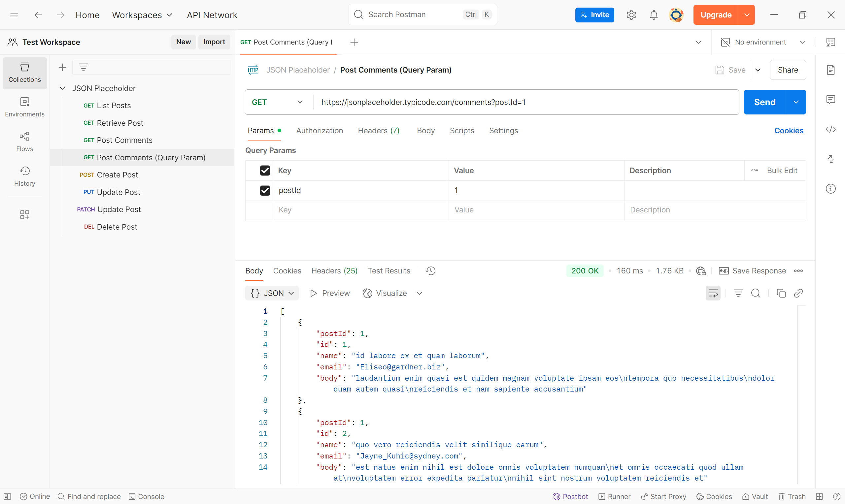Open the Workspaces dropdown
845x504 pixels.
[142, 15]
